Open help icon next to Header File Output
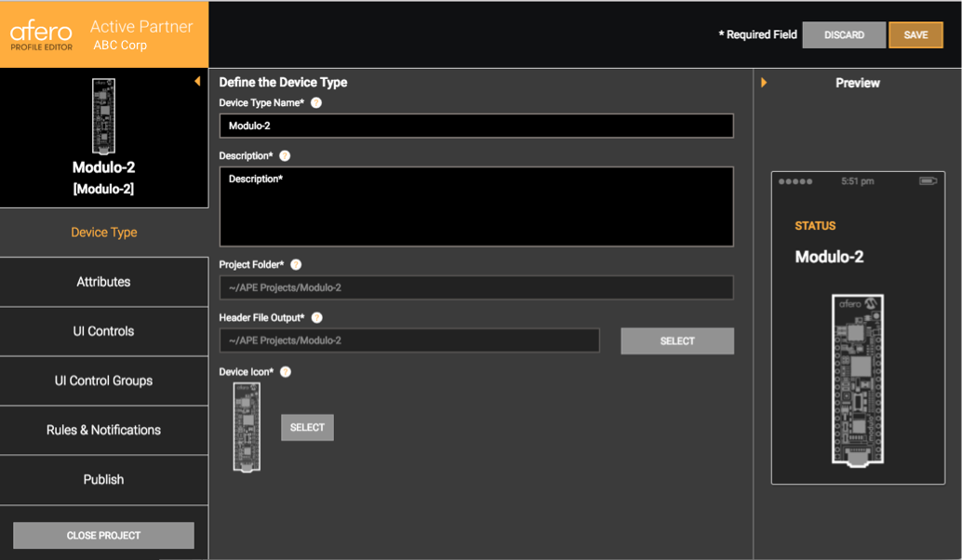962x560 pixels. 316,318
